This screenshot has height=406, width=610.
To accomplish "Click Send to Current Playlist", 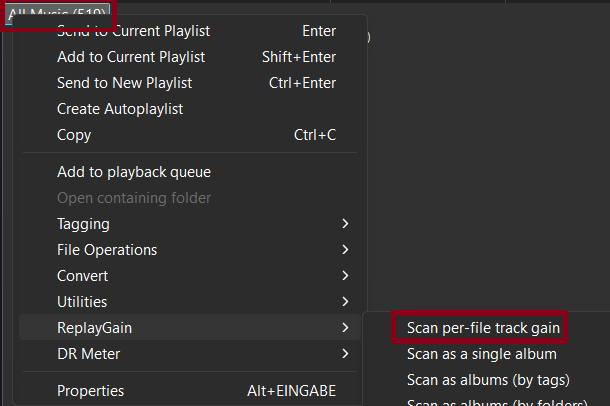I will click(x=133, y=31).
